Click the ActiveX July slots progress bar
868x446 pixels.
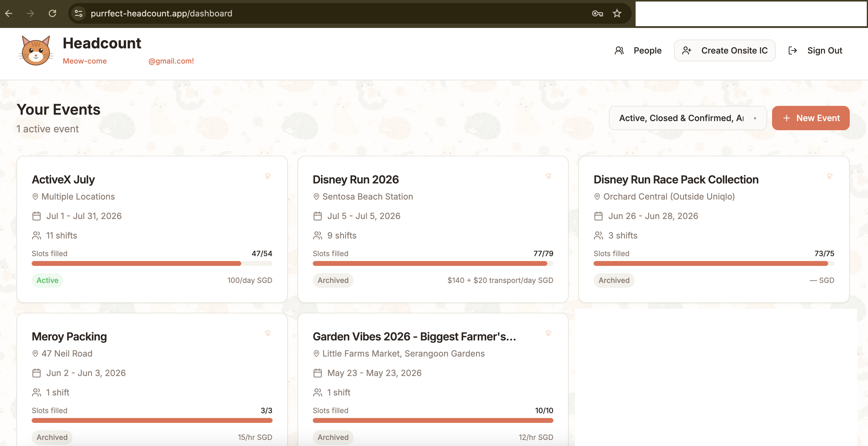(x=152, y=263)
